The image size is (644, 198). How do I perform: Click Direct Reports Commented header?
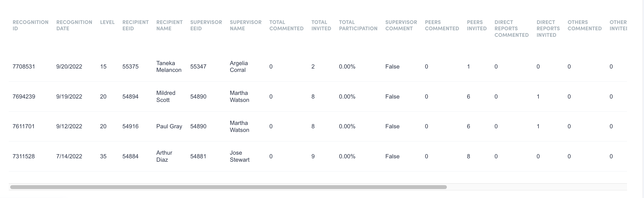tap(511, 29)
